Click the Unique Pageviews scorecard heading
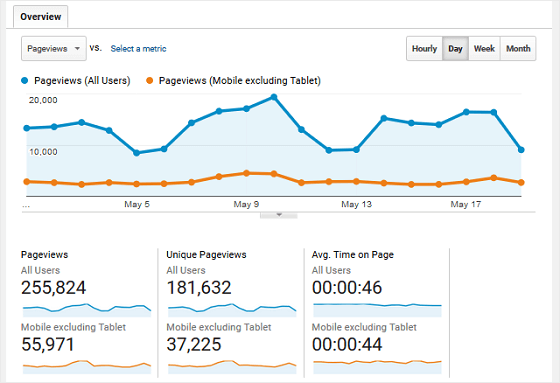This screenshot has width=560, height=383. point(206,255)
